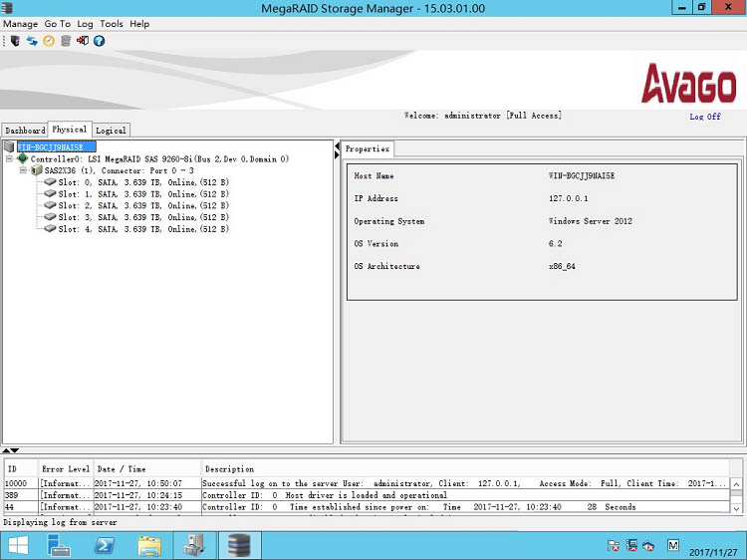This screenshot has height=560, width=747.
Task: Click the IP Address value 127.0.0.1
Action: tap(568, 198)
